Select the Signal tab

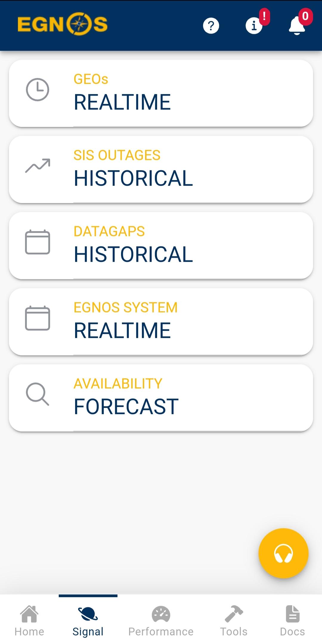[x=88, y=620]
